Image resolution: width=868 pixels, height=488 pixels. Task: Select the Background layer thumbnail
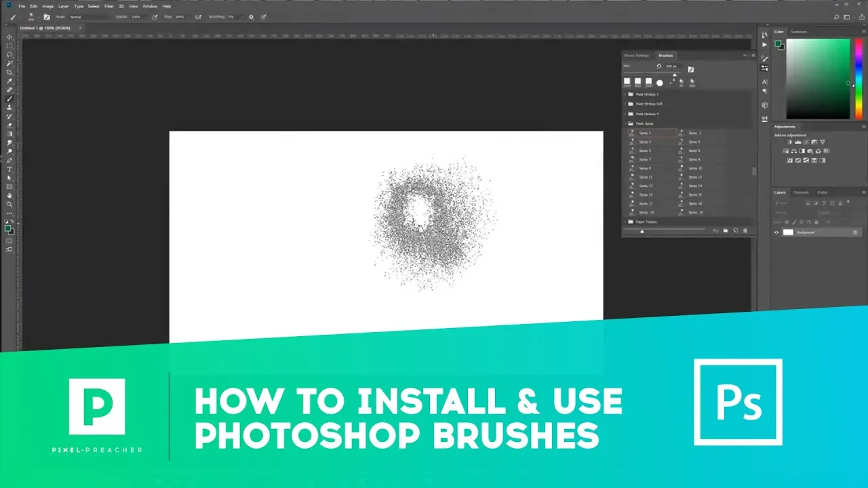[788, 232]
